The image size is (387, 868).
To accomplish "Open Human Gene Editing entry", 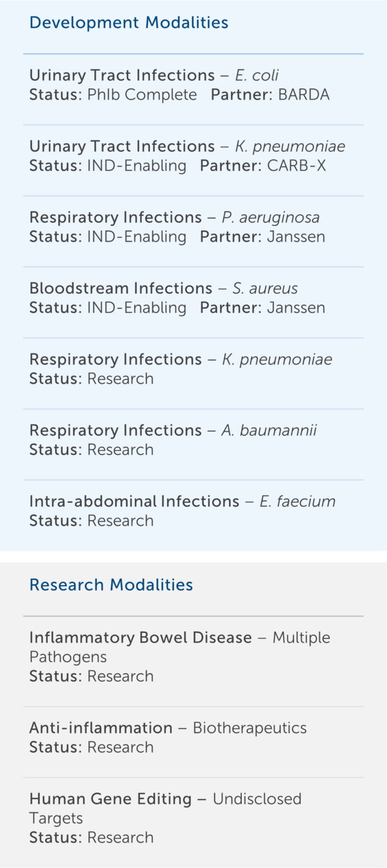I will 165,799.
